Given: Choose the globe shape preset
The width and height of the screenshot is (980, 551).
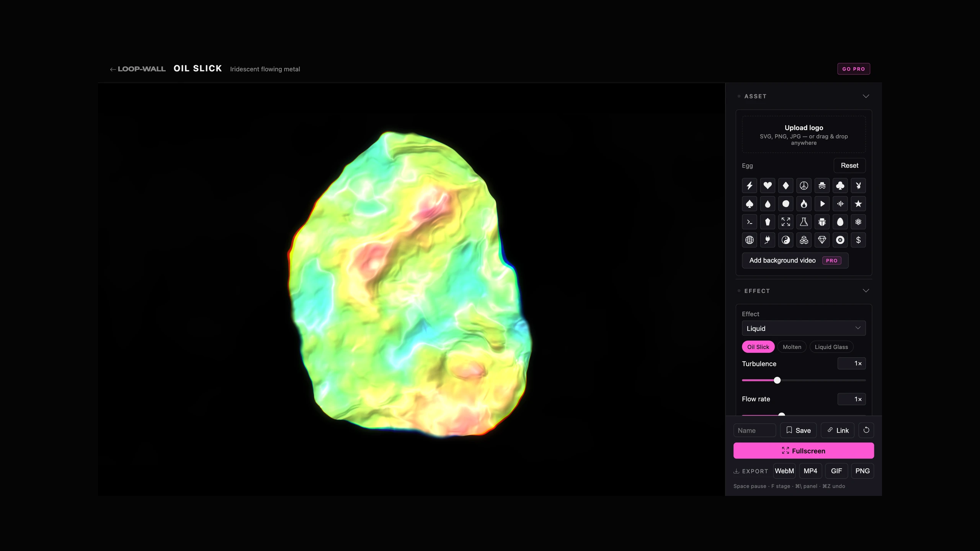Looking at the screenshot, I should pos(749,240).
